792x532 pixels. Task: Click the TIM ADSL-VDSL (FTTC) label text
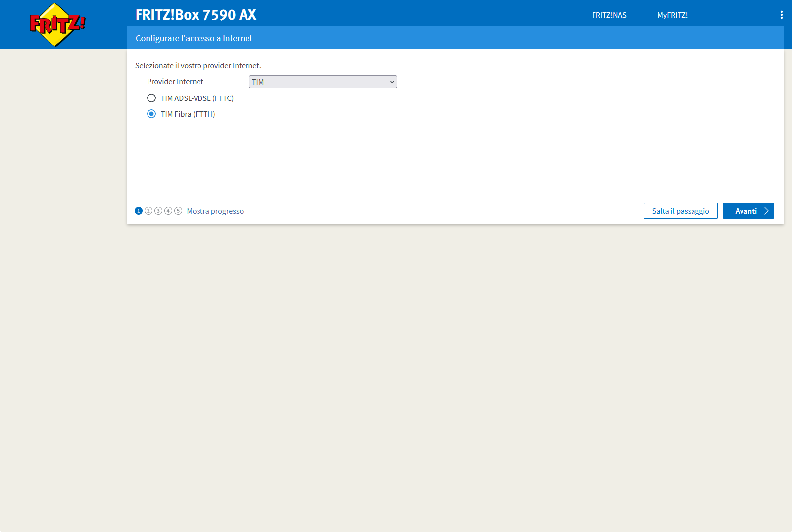(x=197, y=98)
